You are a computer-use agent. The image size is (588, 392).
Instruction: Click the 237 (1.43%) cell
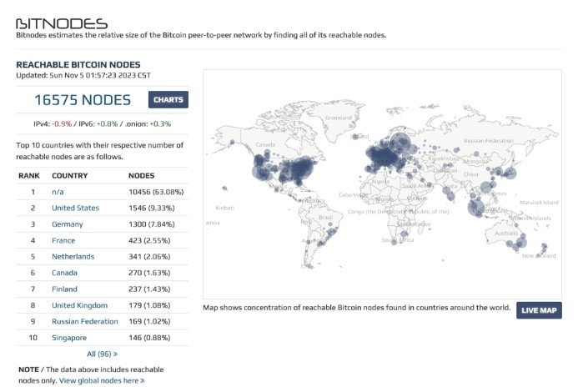[149, 289]
